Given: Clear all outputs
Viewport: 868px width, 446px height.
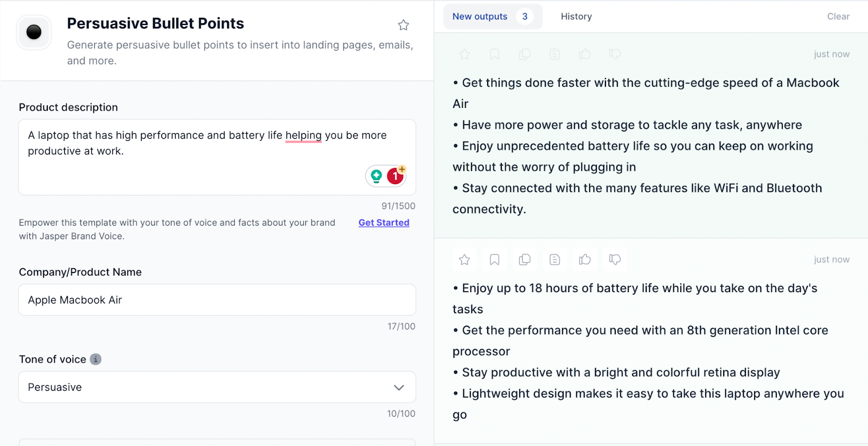Looking at the screenshot, I should (x=838, y=16).
